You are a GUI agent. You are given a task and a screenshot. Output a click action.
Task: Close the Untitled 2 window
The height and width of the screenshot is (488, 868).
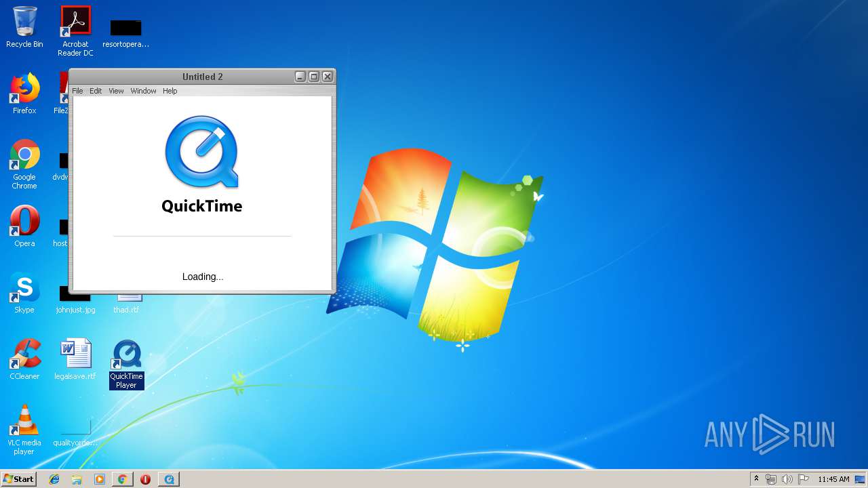(x=328, y=77)
